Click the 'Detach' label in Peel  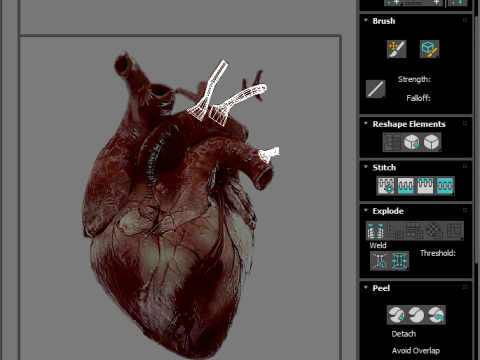point(404,334)
